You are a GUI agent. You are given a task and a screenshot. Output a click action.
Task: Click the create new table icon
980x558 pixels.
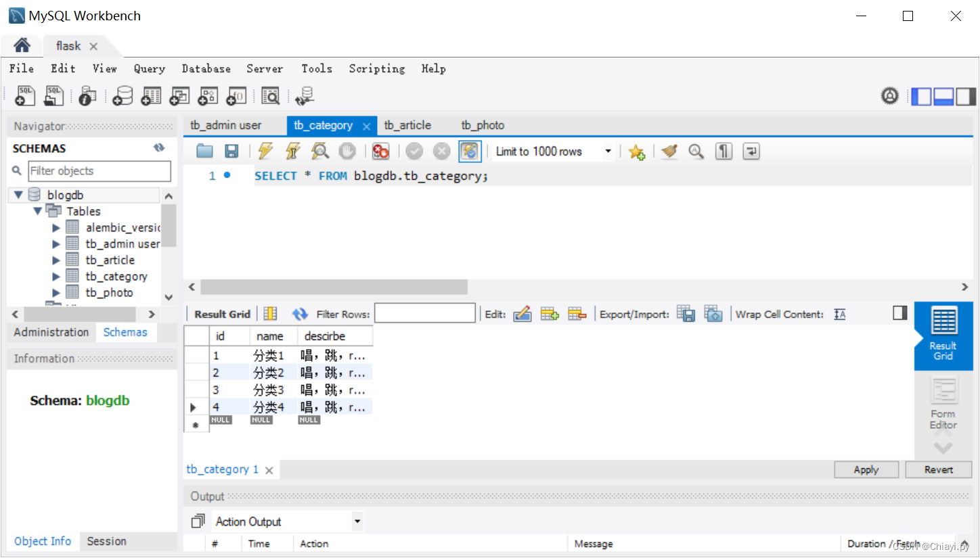(x=151, y=96)
